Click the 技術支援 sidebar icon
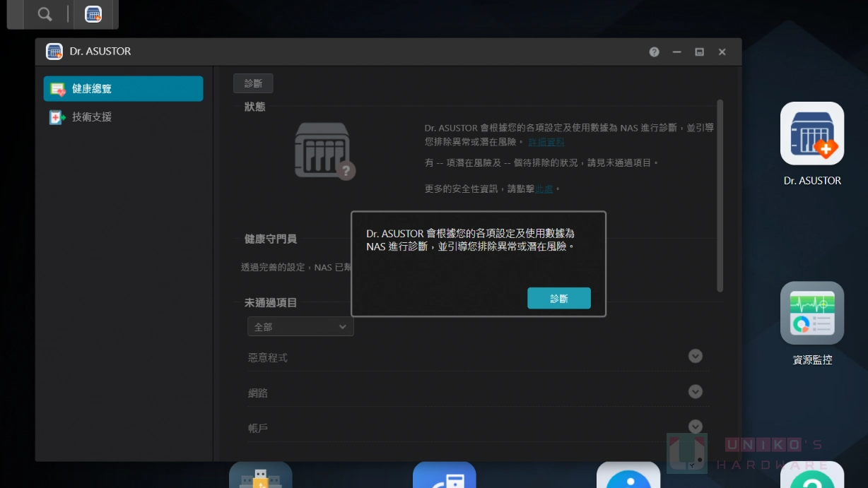 point(58,117)
